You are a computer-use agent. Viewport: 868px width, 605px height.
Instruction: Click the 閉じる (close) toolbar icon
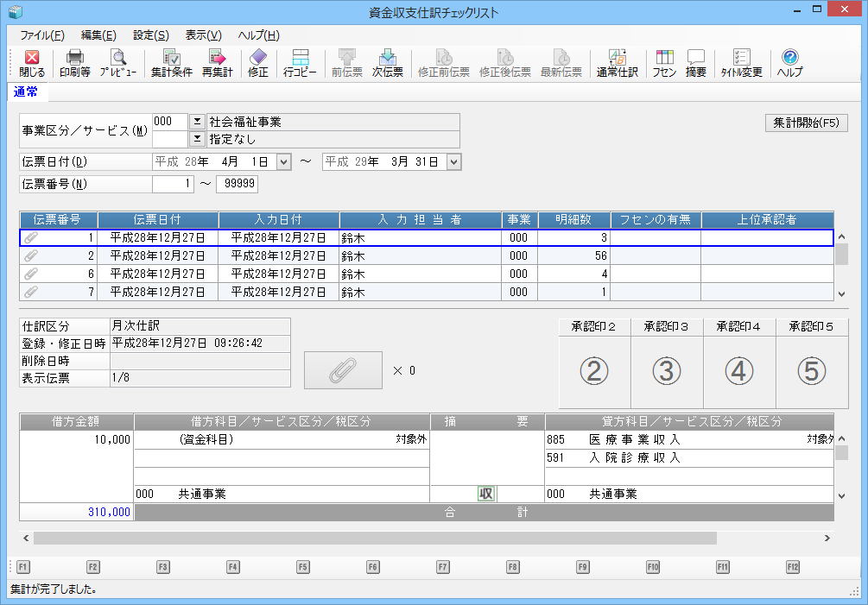(x=32, y=63)
